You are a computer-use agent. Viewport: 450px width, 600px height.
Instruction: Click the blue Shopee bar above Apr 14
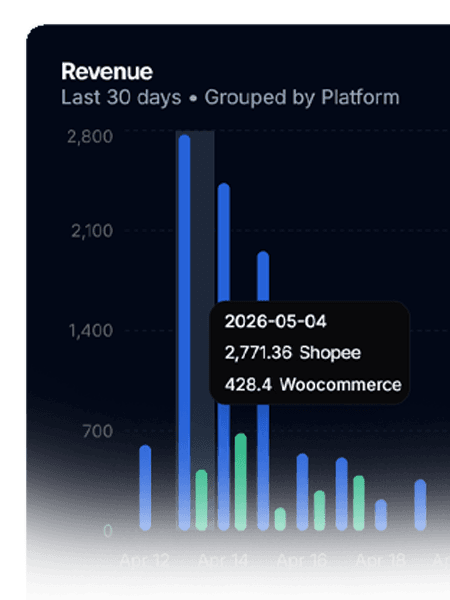pyautogui.click(x=224, y=357)
